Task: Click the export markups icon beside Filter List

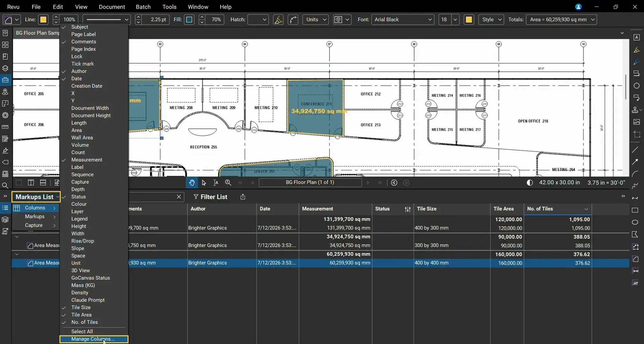Action: point(243,197)
